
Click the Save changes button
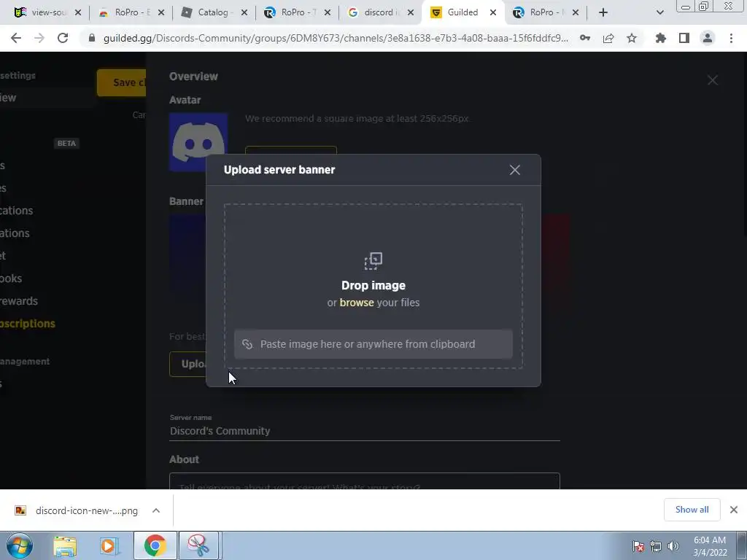pos(122,82)
